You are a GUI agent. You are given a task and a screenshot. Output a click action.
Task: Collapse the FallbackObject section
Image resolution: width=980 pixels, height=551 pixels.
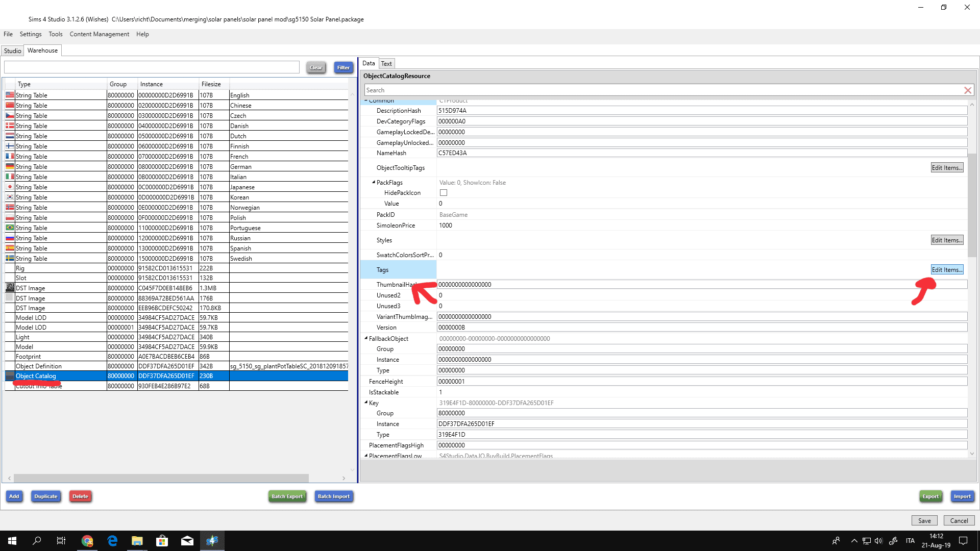pyautogui.click(x=365, y=338)
